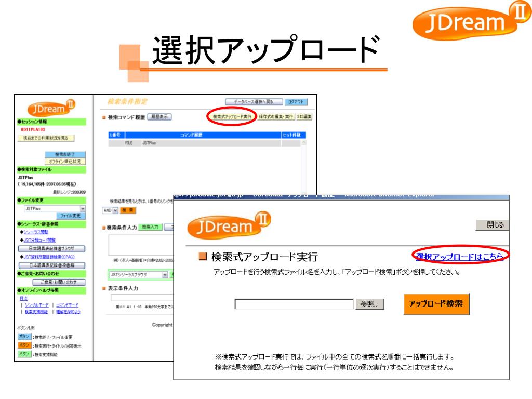Click the 参照... browse button

point(369,304)
